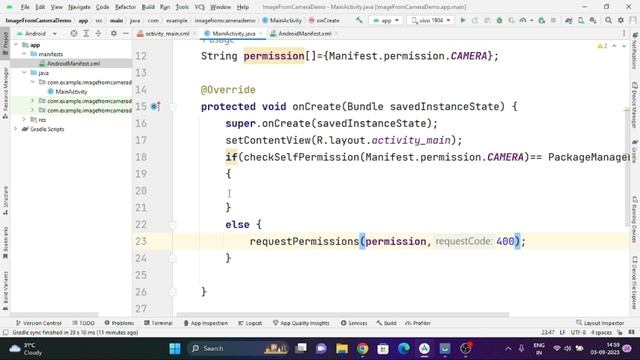Open the Problems tool window
This screenshot has width=640, height=360.
point(119,323)
